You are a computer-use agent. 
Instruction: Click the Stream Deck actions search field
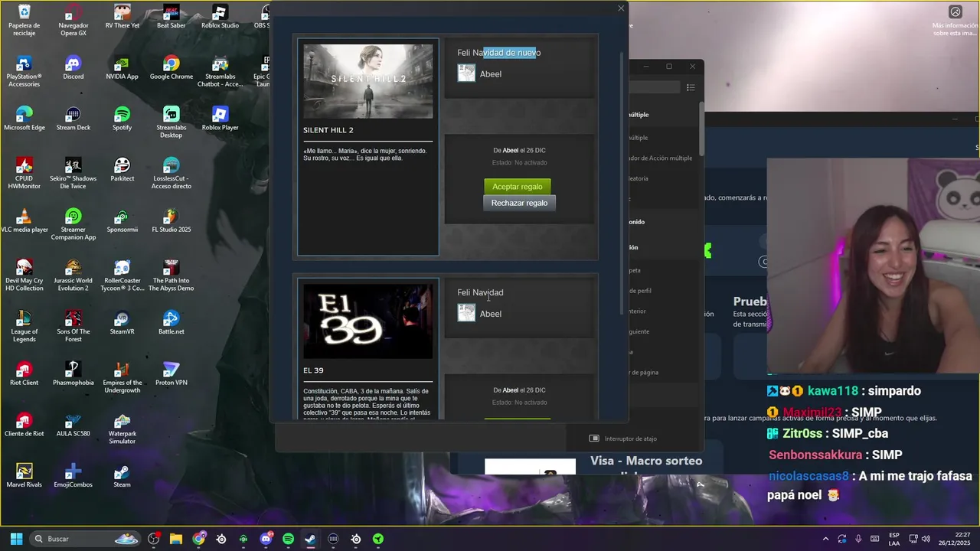coord(655,88)
